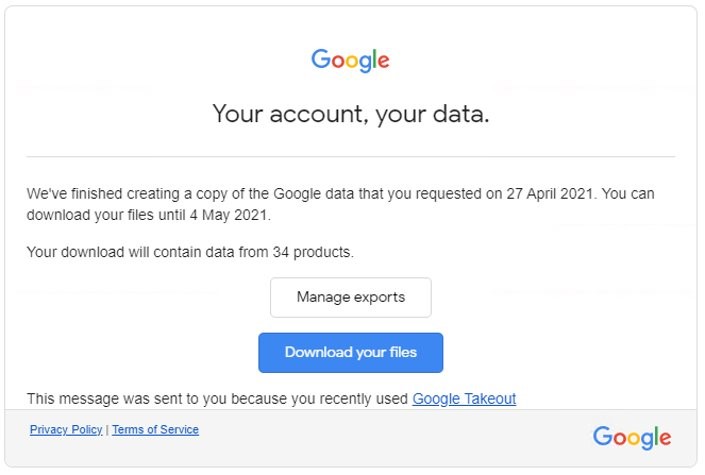Click the separator between Privacy and Terms

[x=107, y=430]
